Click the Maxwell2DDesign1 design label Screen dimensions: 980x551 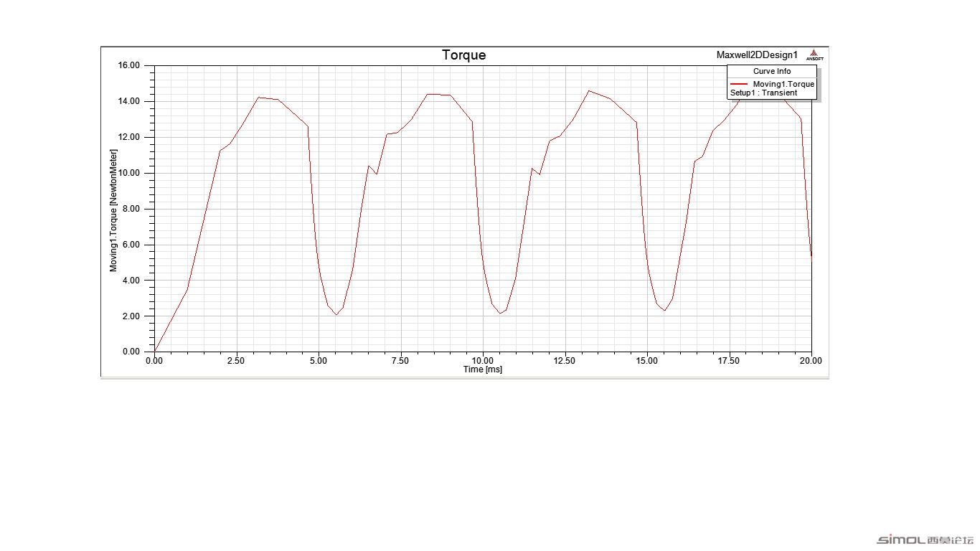(x=757, y=55)
